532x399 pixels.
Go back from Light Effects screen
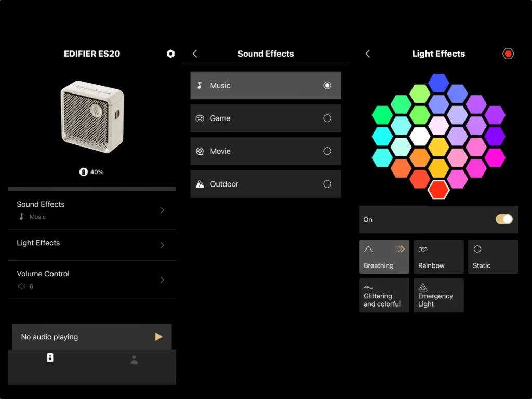coord(368,54)
